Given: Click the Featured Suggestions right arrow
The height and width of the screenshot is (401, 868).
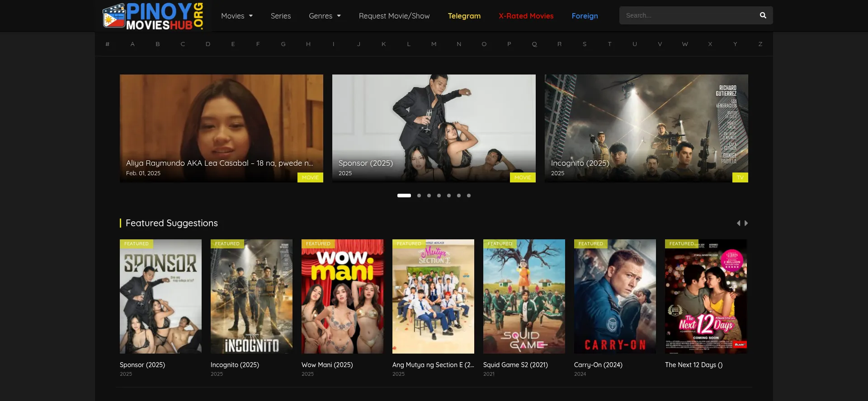Looking at the screenshot, I should click(x=746, y=223).
